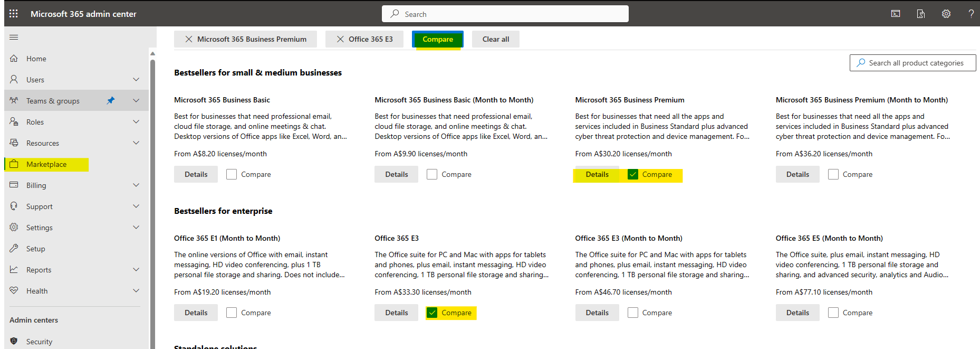The image size is (980, 349).
Task: Click the Teams & groups icon
Action: tap(14, 100)
